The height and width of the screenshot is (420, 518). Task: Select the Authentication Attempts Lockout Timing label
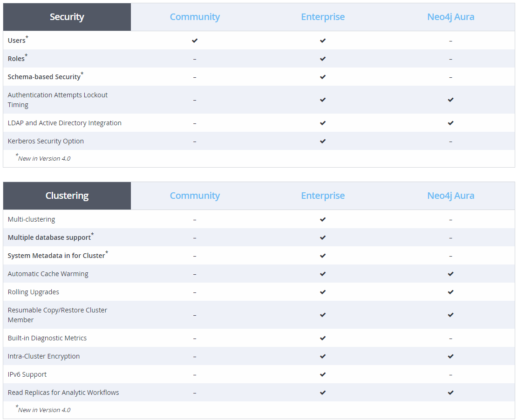point(57,100)
